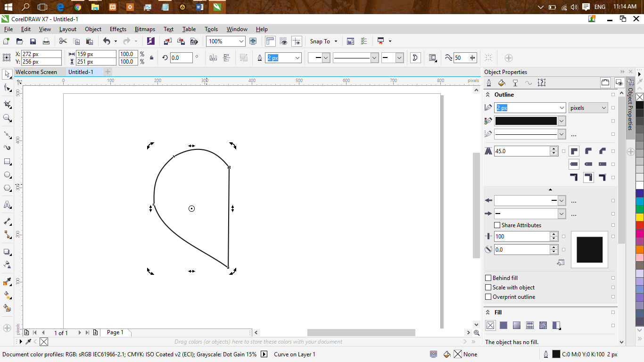
Task: Expand the outline units pixels dropdown
Action: coord(588,108)
